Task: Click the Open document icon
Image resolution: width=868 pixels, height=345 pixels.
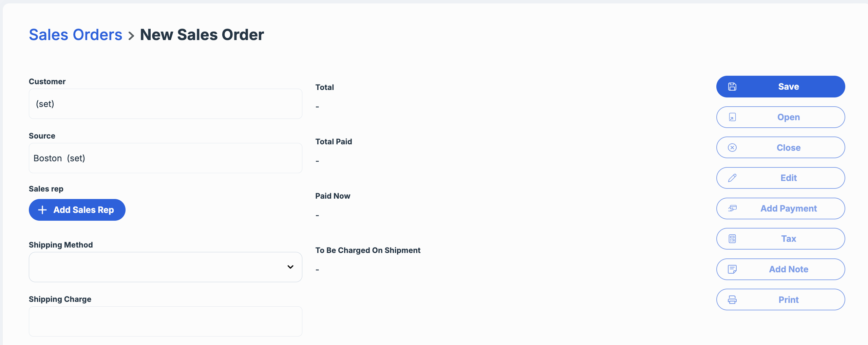Action: pyautogui.click(x=732, y=117)
